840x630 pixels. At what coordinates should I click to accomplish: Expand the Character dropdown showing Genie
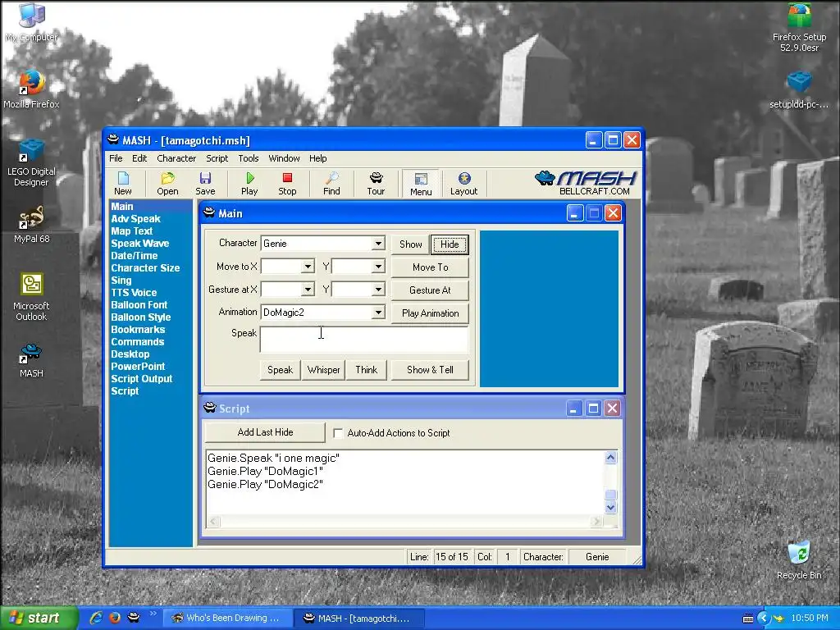pos(378,243)
